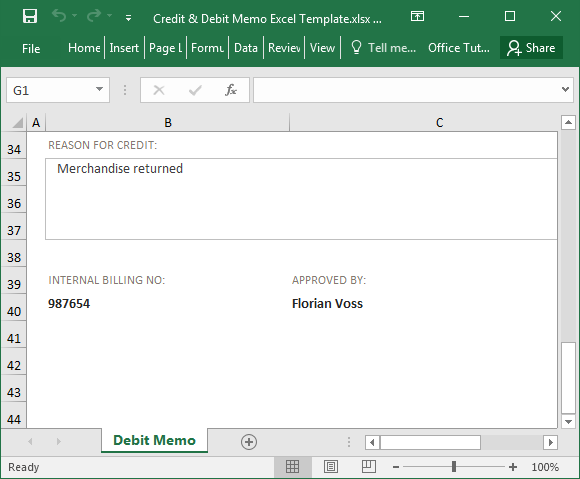This screenshot has height=479, width=580.
Task: Open the File menu
Action: pyautogui.click(x=31, y=48)
